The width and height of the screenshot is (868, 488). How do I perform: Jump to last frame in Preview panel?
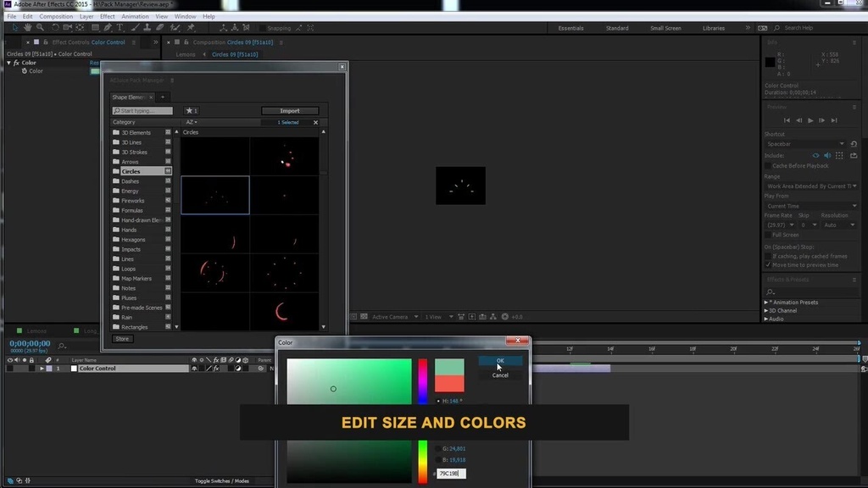834,120
